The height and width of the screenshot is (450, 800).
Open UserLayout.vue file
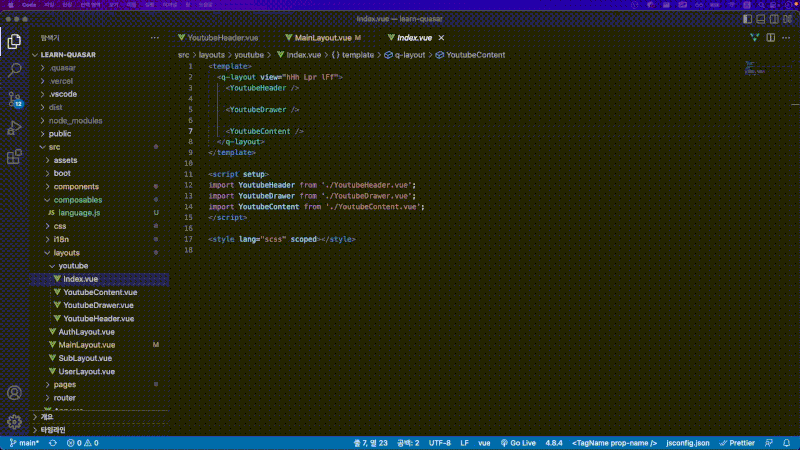86,371
